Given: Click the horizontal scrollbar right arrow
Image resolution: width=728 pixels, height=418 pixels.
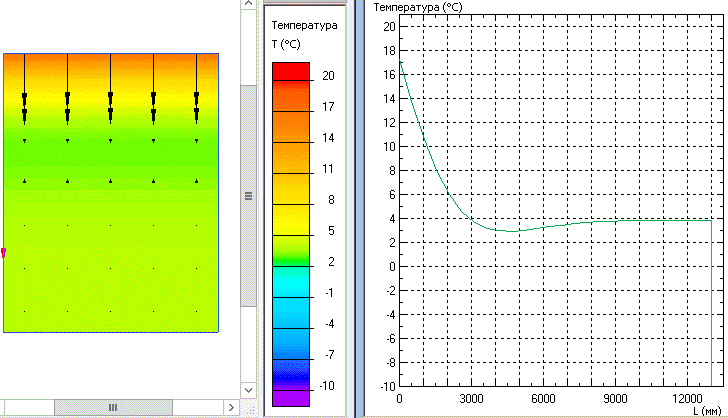Looking at the screenshot, I should click(231, 408).
